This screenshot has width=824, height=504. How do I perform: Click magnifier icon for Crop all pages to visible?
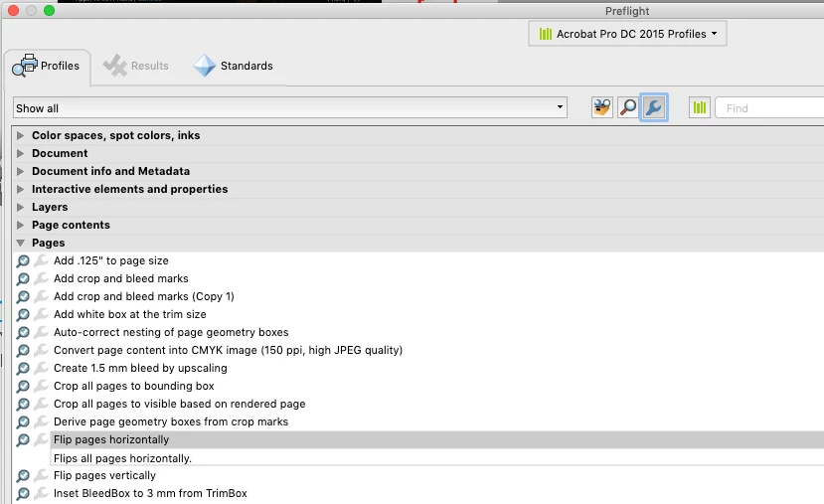pos(23,404)
